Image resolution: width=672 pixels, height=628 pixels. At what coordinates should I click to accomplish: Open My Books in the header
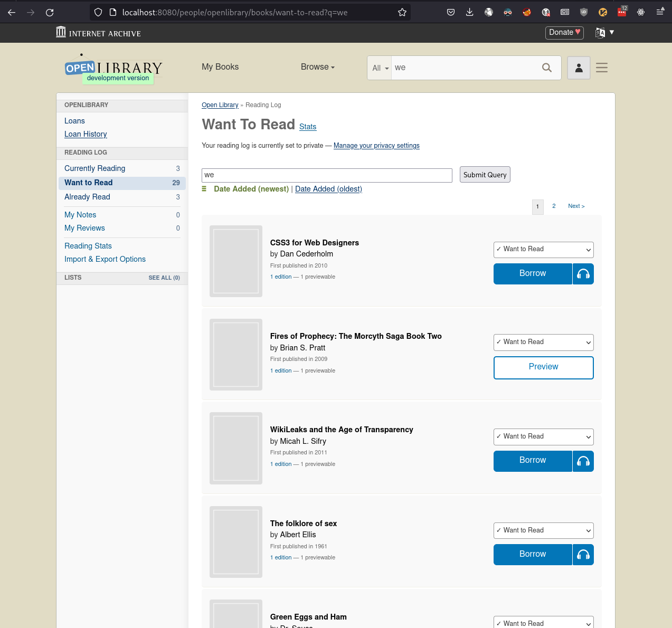click(x=220, y=67)
